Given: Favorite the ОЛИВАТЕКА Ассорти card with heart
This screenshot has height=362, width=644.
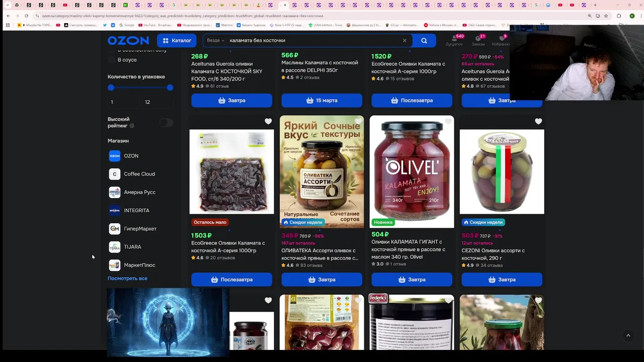Looking at the screenshot, I should [358, 121].
